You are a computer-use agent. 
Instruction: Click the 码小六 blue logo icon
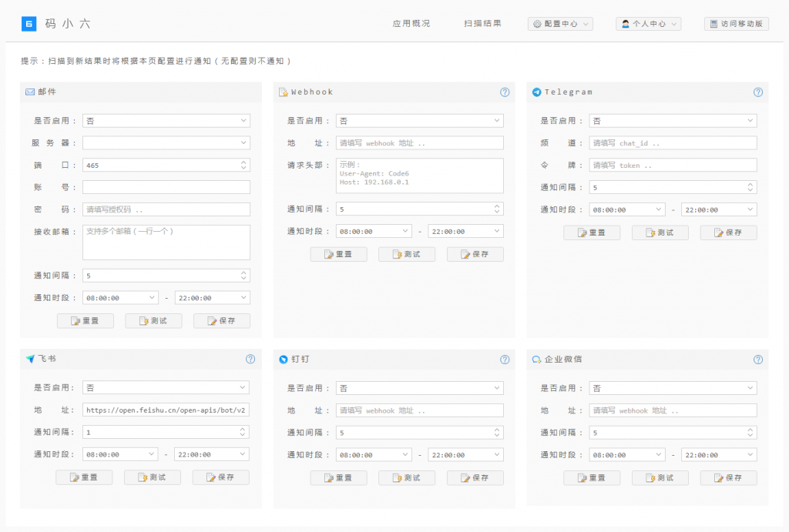click(x=29, y=24)
